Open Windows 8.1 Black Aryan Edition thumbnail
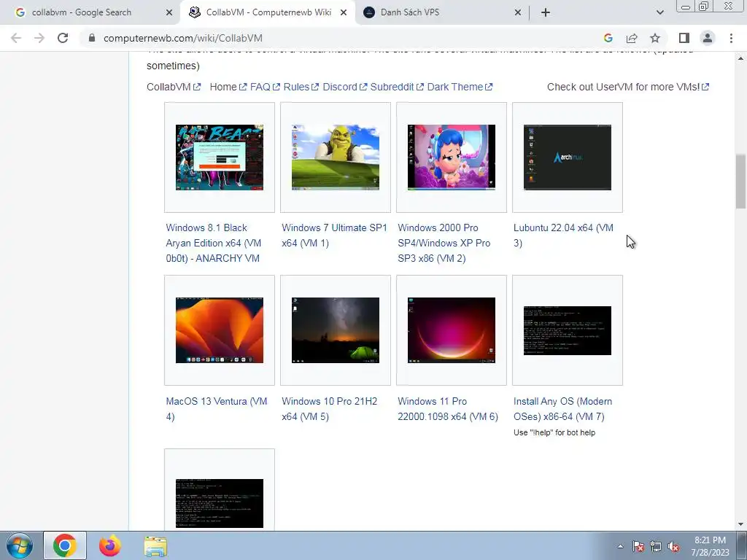 click(219, 157)
